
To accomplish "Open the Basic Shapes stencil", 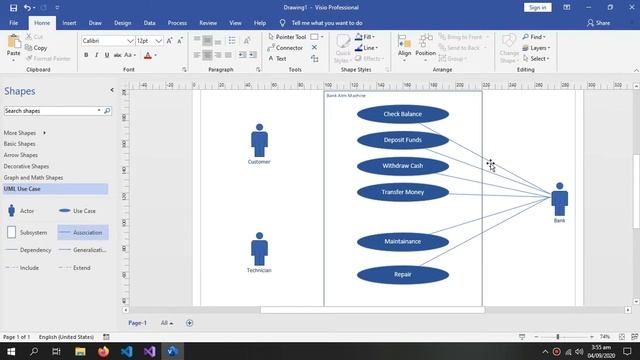I will 20,144.
